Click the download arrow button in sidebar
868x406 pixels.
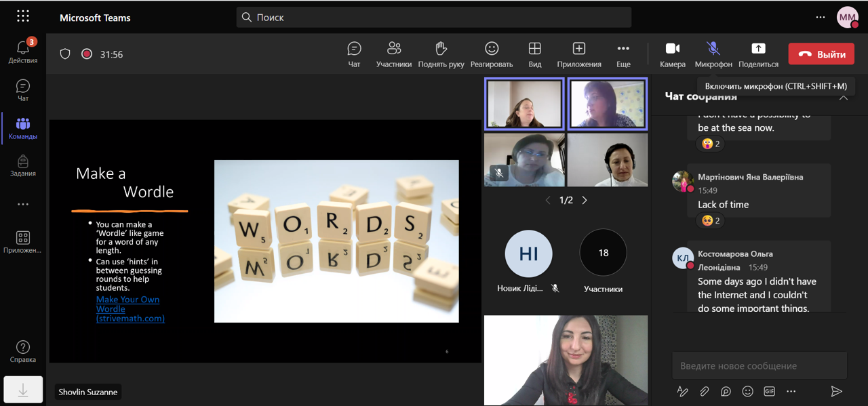23,390
